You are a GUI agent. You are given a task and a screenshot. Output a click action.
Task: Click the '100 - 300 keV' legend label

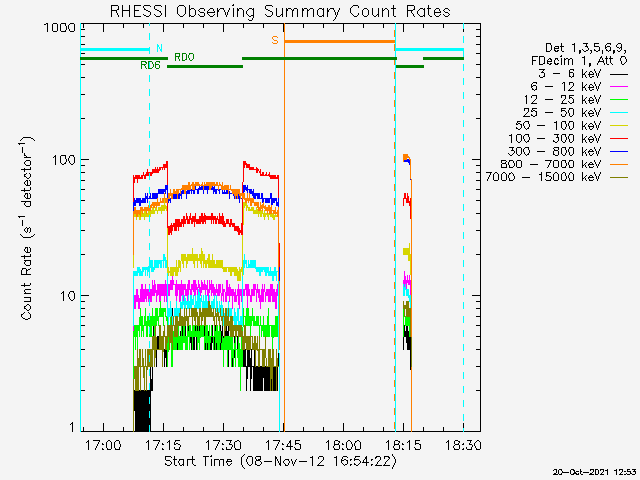tap(555, 138)
